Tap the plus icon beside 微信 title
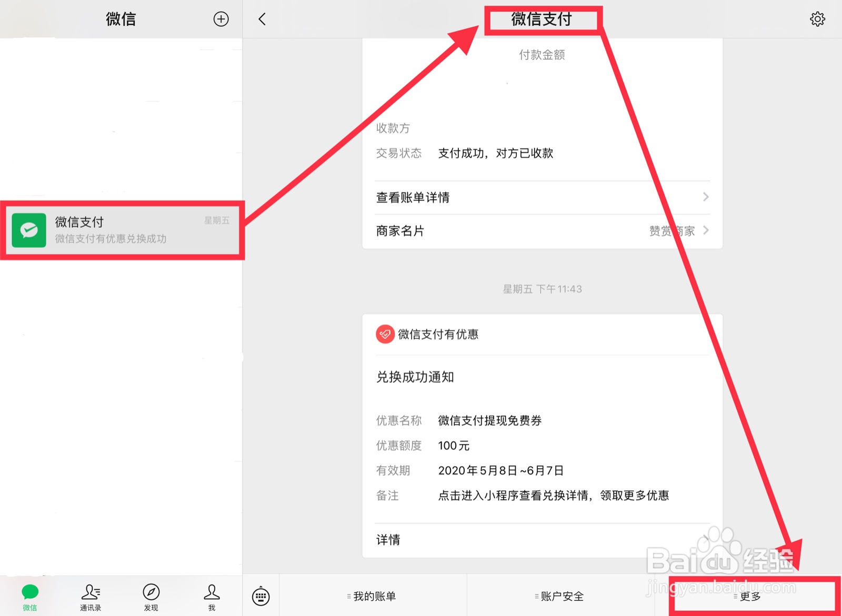The height and width of the screenshot is (616, 842). point(221,19)
